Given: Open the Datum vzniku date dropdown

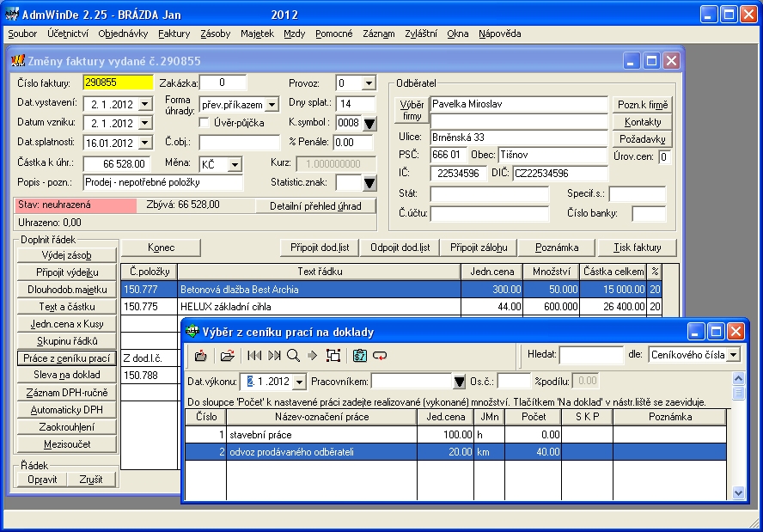Looking at the screenshot, I should coord(145,124).
